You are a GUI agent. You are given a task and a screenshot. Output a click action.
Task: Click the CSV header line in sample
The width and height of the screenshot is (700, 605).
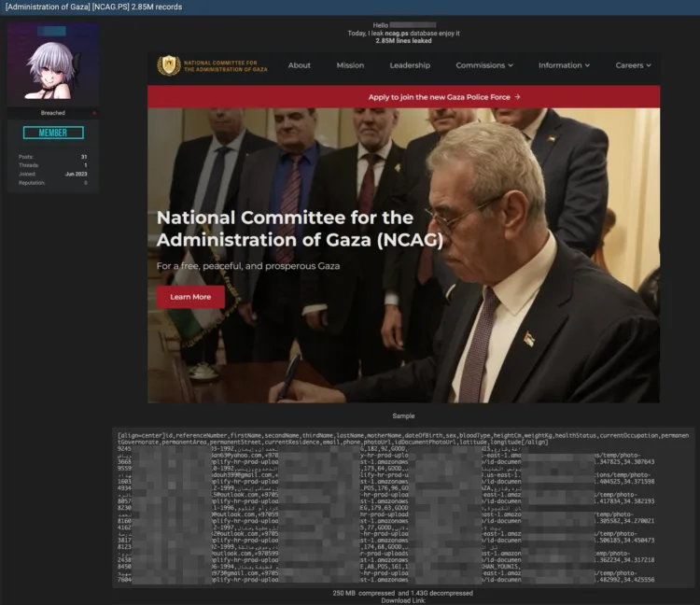(403, 439)
